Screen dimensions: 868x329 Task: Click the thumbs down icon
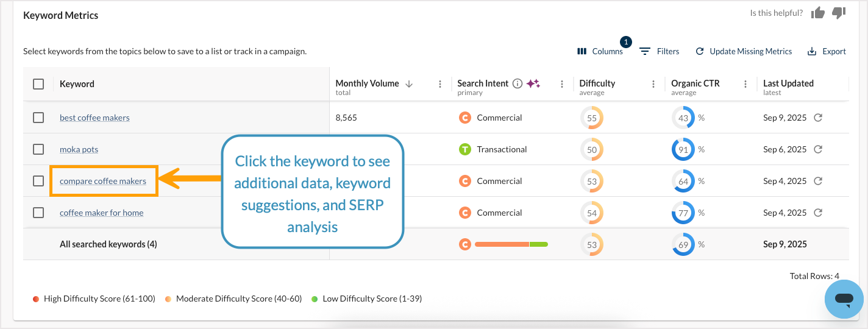coord(839,13)
